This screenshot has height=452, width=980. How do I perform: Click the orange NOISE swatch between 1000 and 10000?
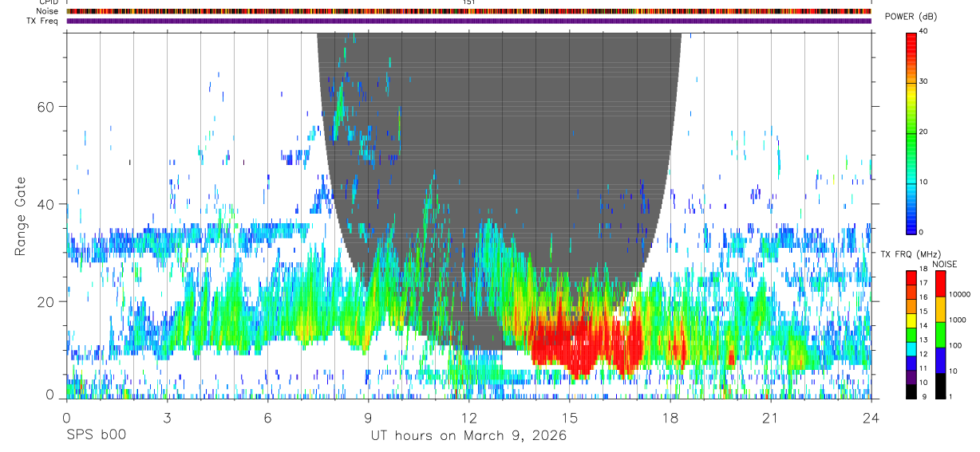[940, 309]
